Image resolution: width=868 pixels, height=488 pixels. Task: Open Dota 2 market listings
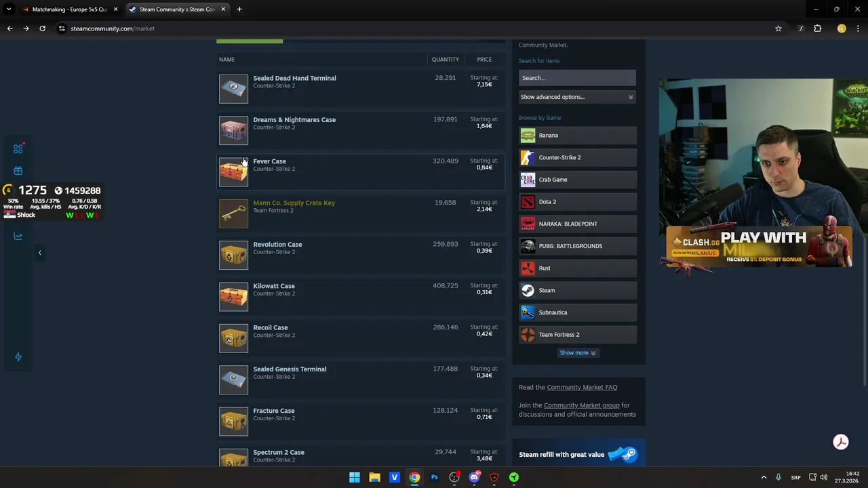point(578,201)
